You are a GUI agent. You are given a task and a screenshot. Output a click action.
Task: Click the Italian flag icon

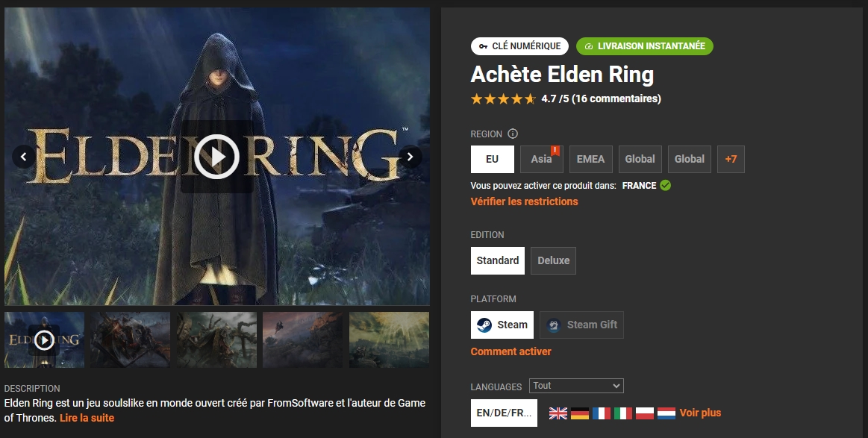click(x=622, y=413)
